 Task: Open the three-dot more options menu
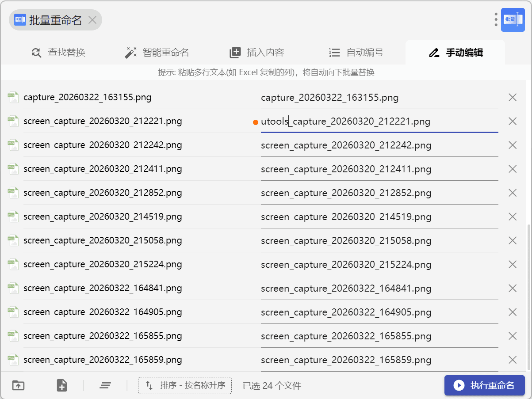pos(496,19)
